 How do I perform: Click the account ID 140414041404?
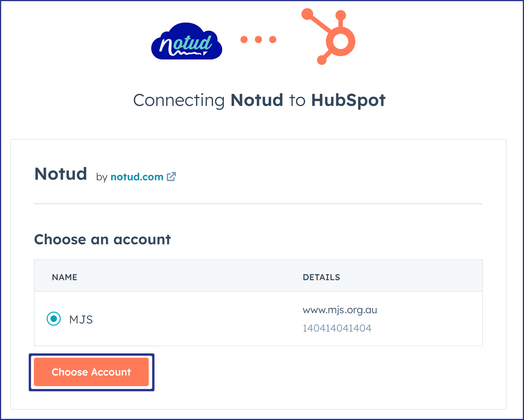337,328
